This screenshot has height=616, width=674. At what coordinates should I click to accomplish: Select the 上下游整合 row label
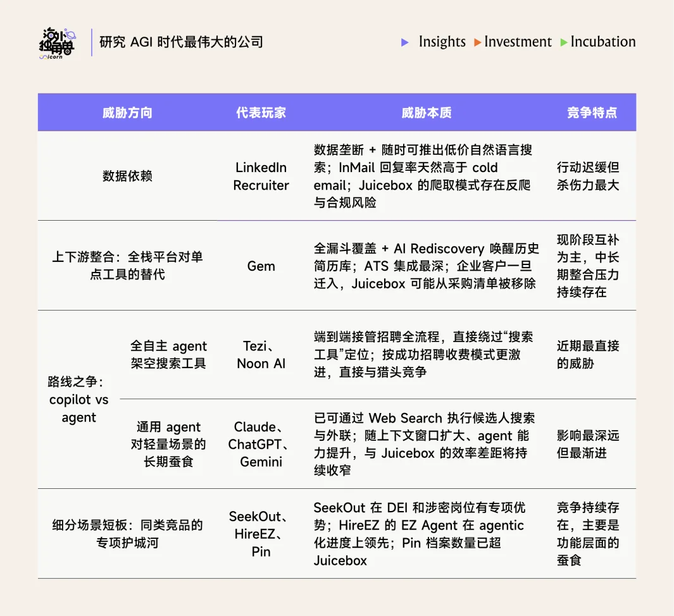click(x=126, y=266)
